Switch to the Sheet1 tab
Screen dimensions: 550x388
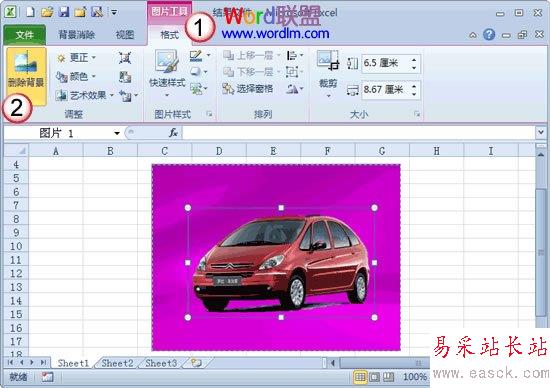point(73,363)
